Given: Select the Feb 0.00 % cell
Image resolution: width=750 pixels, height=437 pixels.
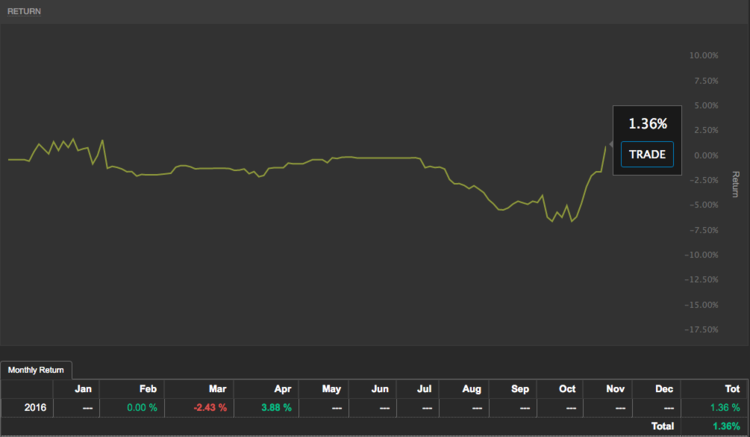Looking at the screenshot, I should click(x=132, y=408).
